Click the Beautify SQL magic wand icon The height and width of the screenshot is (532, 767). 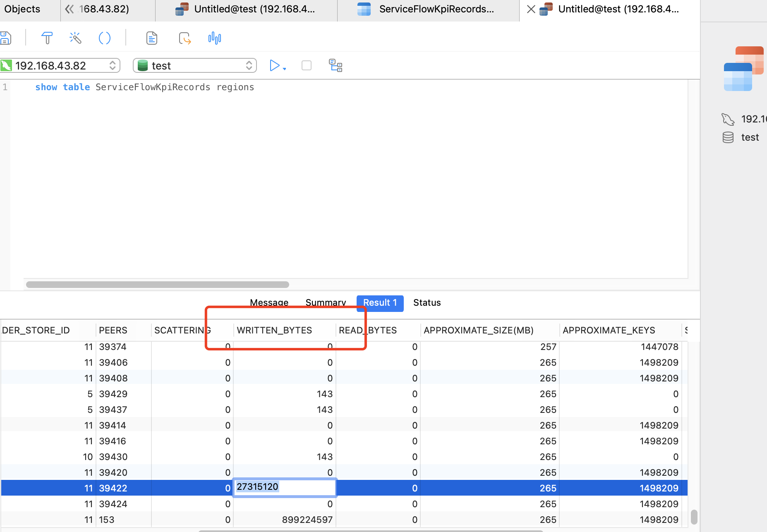75,38
